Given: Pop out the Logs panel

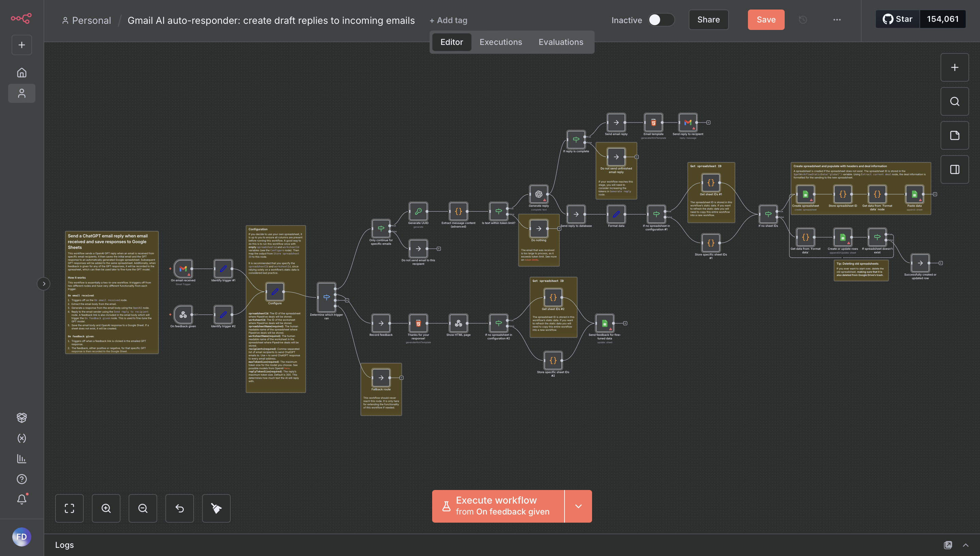Looking at the screenshot, I should (x=948, y=545).
